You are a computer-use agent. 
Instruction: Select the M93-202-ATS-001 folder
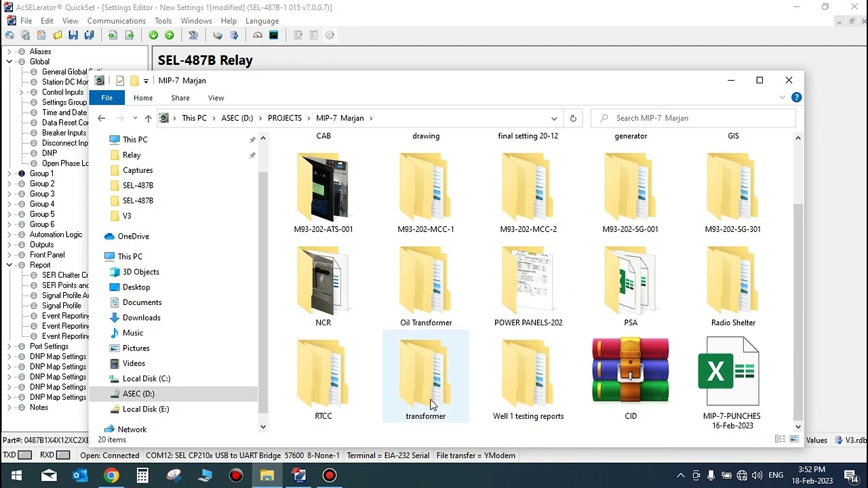[x=323, y=194]
